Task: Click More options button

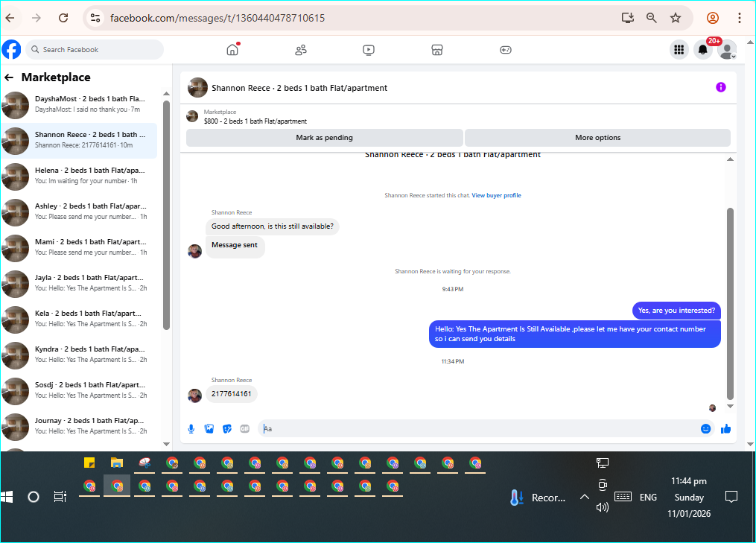Action: [598, 138]
